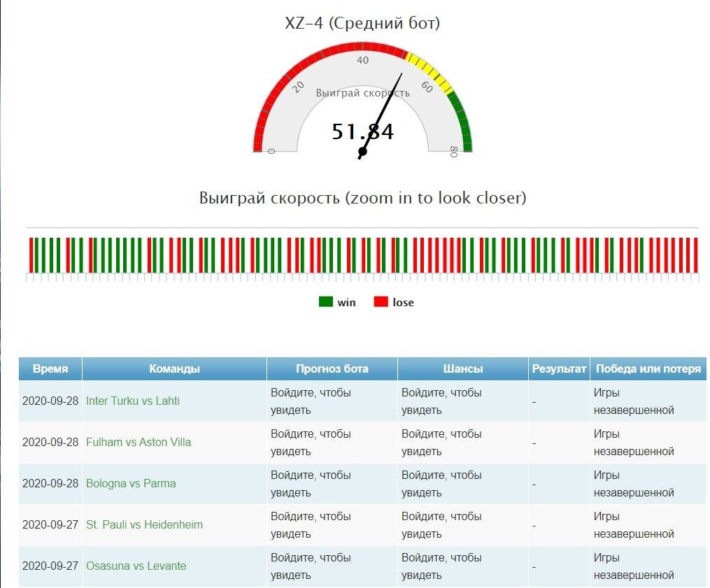Open the Bologna vs Parma match
This screenshot has height=588, width=710.
(x=131, y=483)
